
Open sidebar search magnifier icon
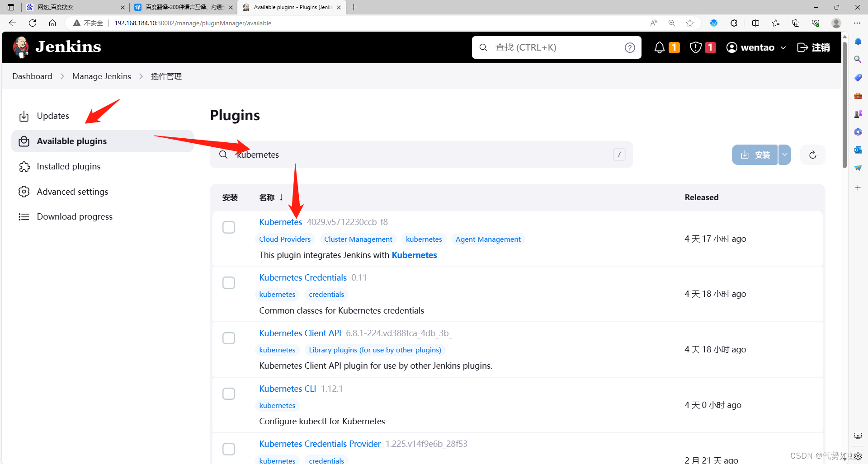click(858, 59)
